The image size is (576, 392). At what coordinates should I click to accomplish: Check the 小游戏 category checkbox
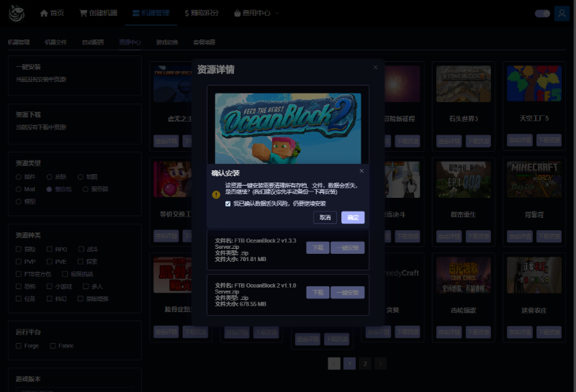(49, 286)
